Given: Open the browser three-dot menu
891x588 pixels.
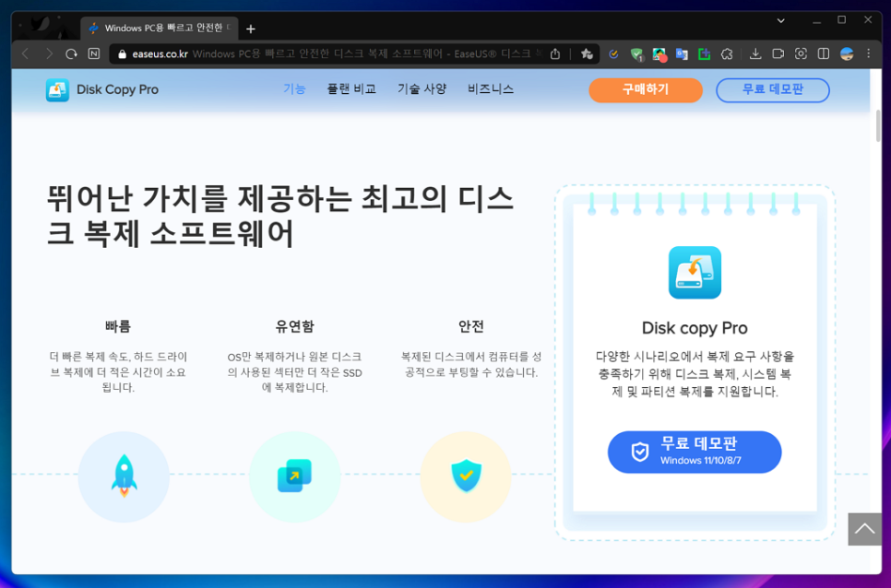Looking at the screenshot, I should pos(868,54).
